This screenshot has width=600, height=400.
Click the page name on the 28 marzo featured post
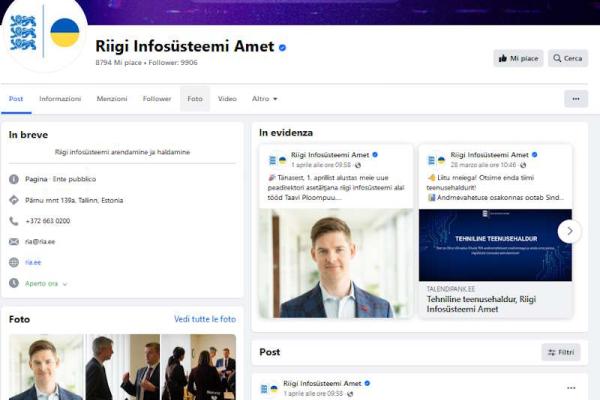(x=489, y=155)
